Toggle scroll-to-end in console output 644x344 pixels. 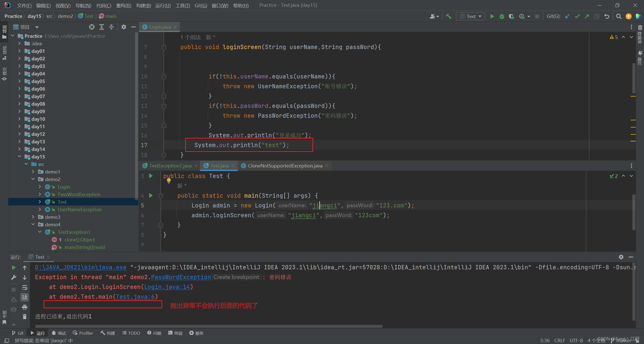point(24,297)
